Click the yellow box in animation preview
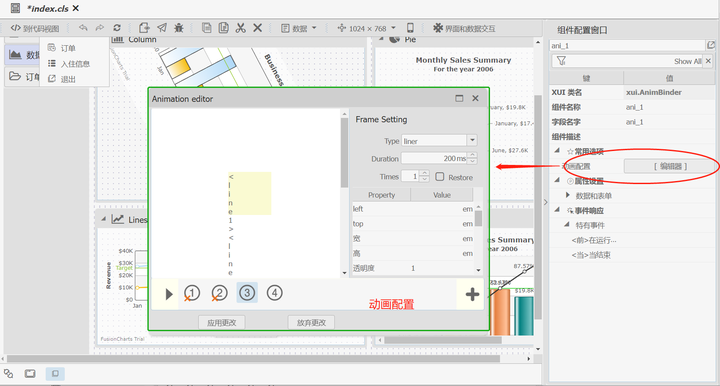 click(249, 193)
